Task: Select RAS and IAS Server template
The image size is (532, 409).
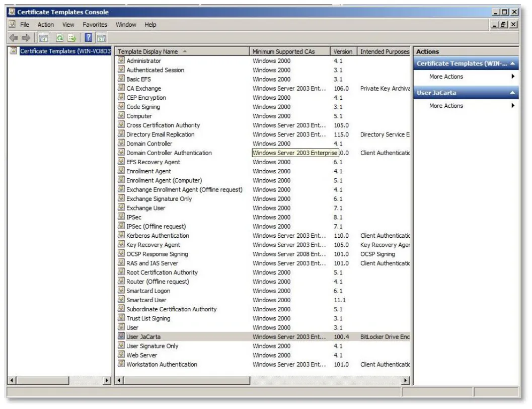Action: tap(152, 263)
